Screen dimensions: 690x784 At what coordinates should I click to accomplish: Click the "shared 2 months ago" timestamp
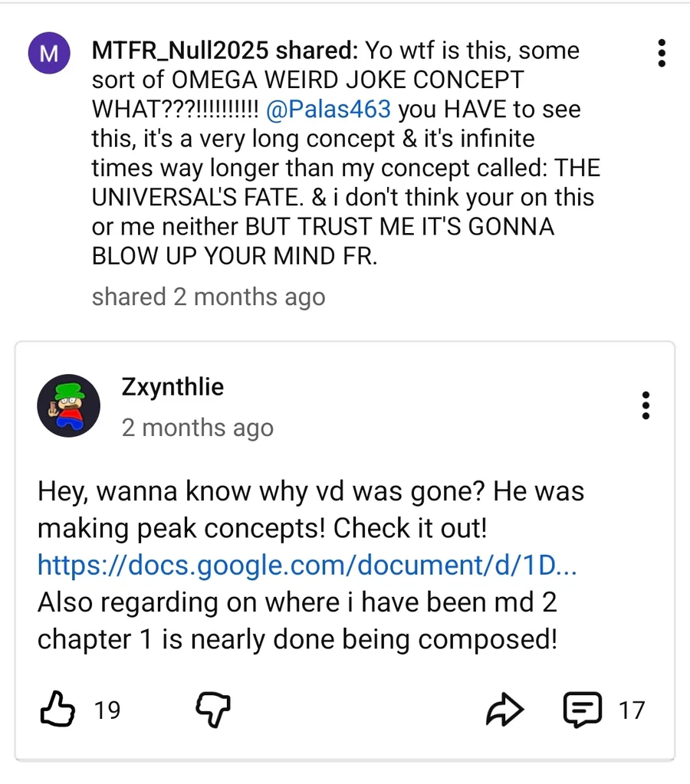(208, 297)
